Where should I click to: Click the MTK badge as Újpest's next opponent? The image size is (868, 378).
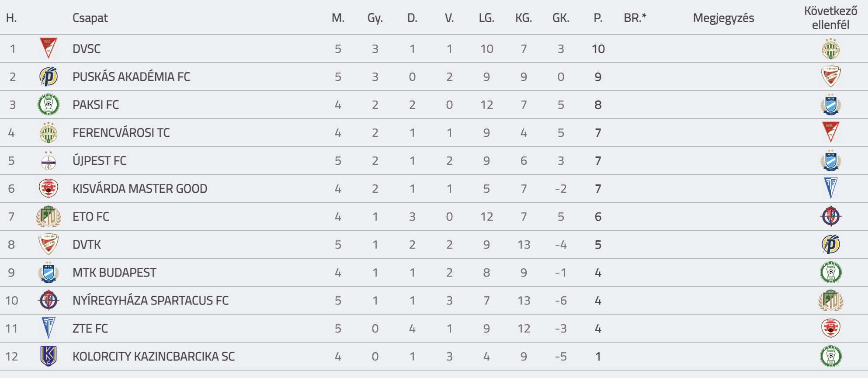[x=830, y=160]
